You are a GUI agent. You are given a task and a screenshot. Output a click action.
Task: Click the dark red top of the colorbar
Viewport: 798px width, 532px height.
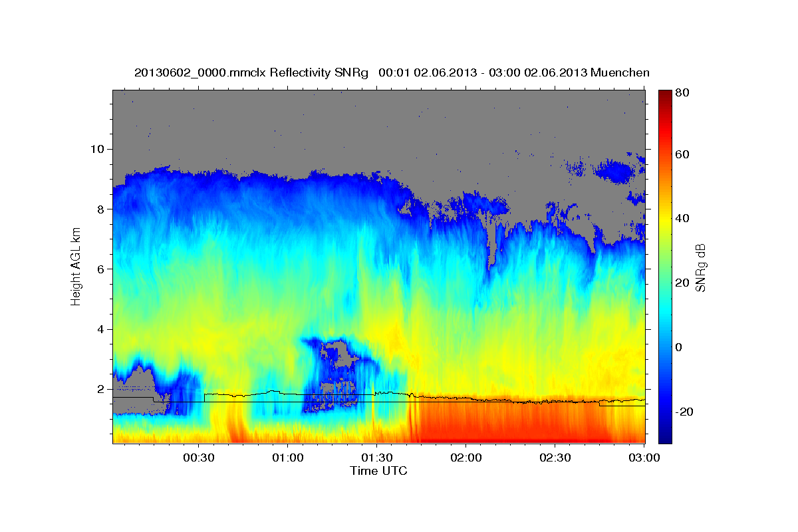pos(665,95)
